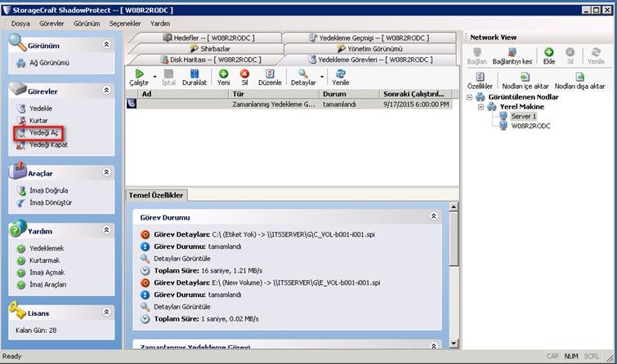Export nodes with Nodları dışa aktar
617x364 pixels.
pos(579,81)
